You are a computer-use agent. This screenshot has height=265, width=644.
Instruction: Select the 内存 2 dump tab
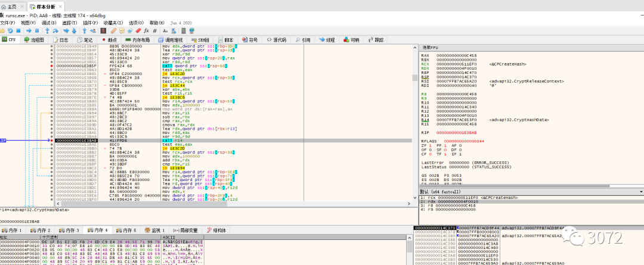click(x=41, y=230)
